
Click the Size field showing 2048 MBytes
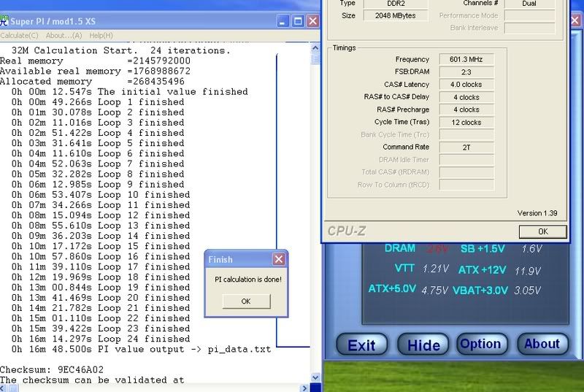click(x=396, y=15)
